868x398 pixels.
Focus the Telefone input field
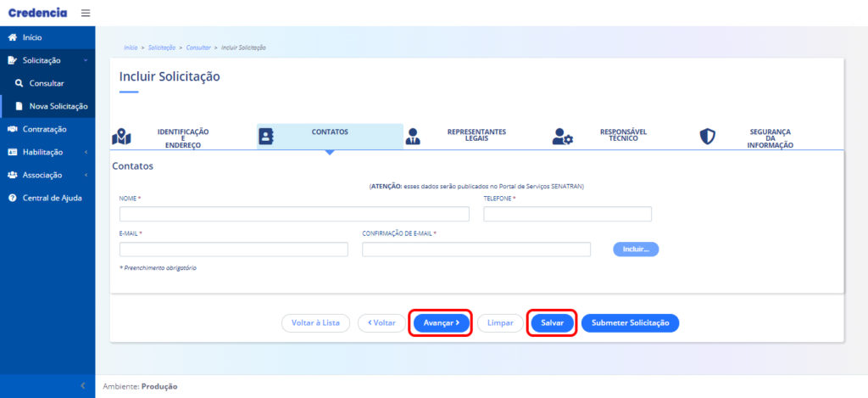coord(567,214)
